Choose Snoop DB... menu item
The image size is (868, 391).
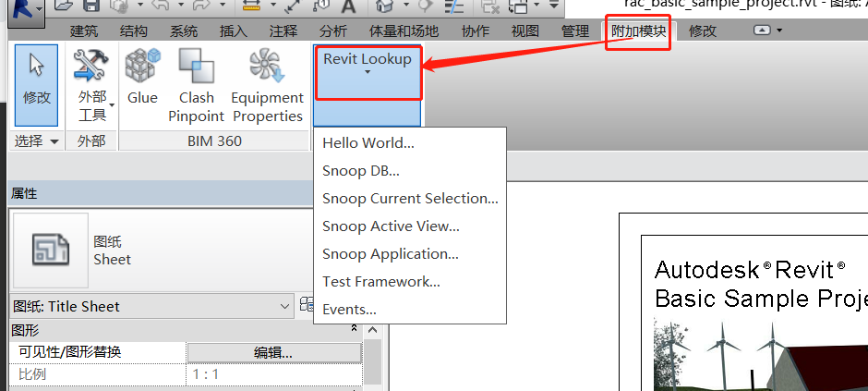tap(410, 171)
